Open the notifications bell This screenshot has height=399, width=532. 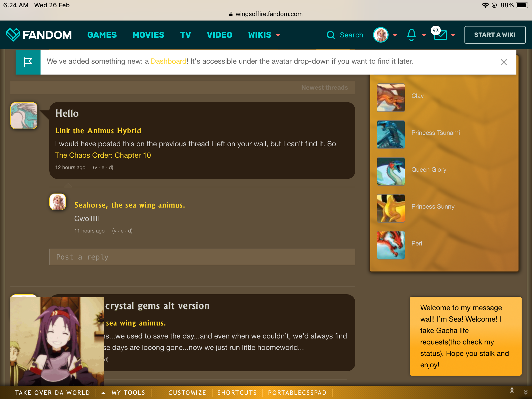411,35
